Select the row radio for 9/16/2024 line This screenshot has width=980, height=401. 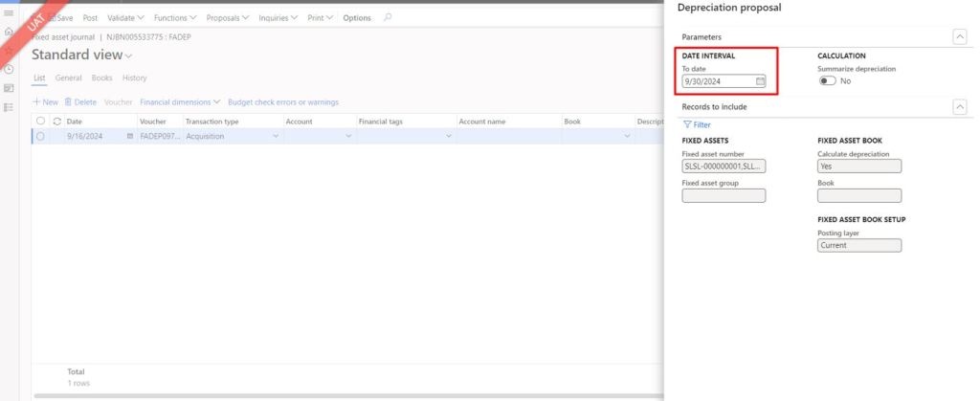[x=40, y=137]
